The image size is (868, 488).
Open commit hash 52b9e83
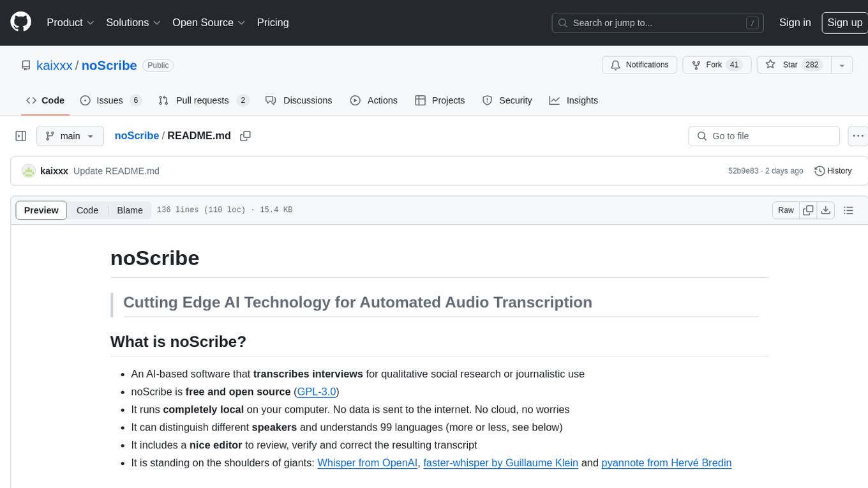(743, 171)
